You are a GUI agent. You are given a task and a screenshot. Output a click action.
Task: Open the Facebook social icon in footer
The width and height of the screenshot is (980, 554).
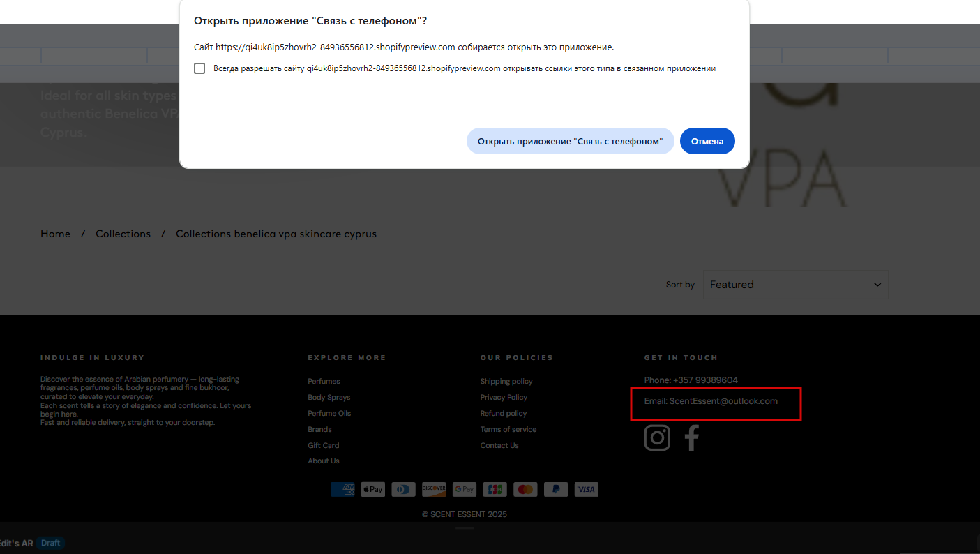click(691, 437)
